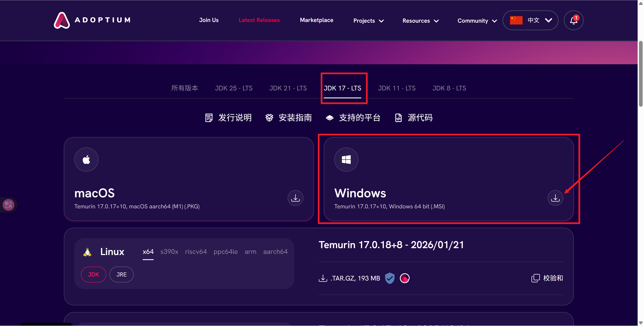Screen dimensions: 644x326
Task: Switch to the 所有版本 tab
Action: (184, 88)
